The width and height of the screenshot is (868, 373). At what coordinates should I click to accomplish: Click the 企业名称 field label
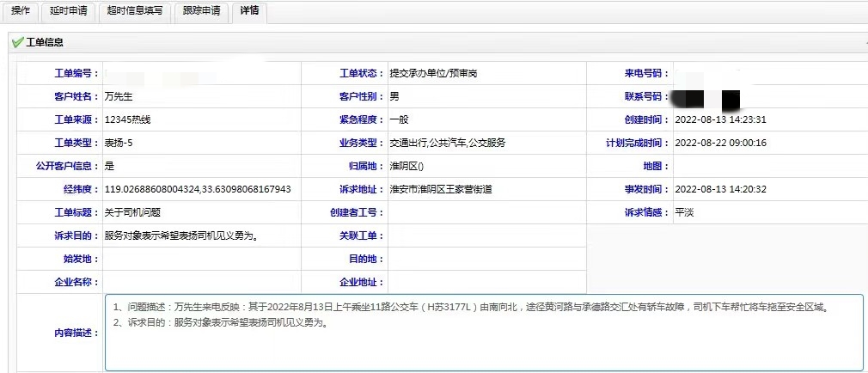pyautogui.click(x=76, y=282)
